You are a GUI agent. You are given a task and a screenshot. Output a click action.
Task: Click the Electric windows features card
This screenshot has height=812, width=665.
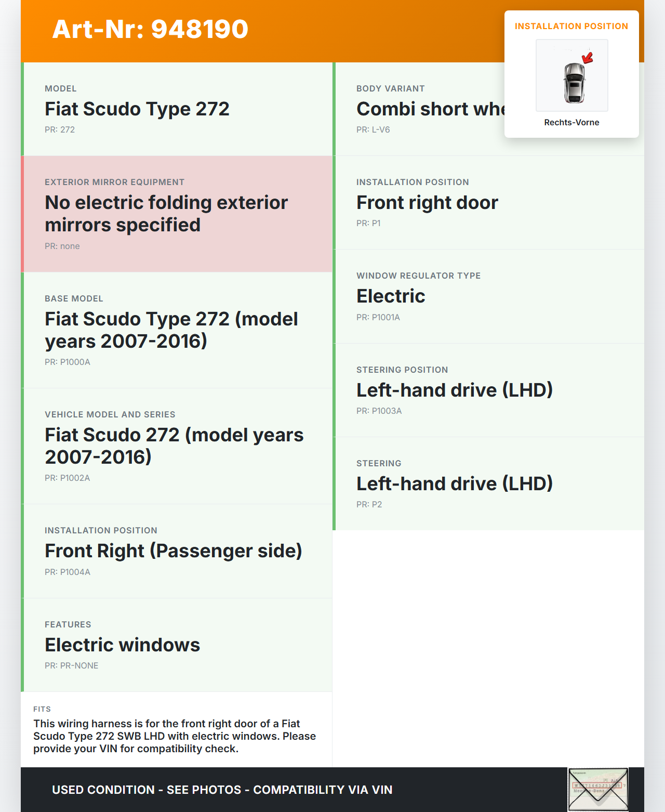[x=177, y=645]
